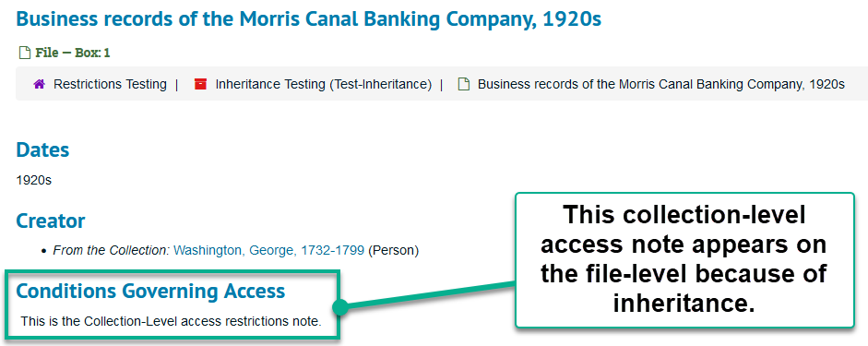Click the green callout connector dot

pos(339,307)
